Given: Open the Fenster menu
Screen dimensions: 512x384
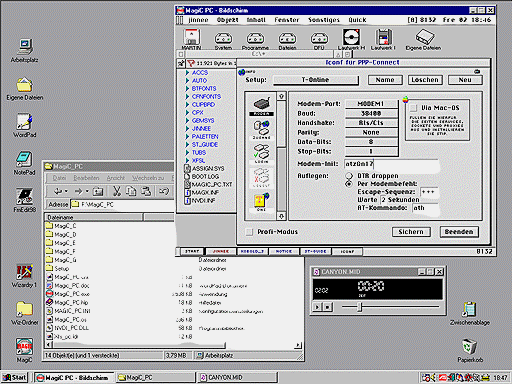Looking at the screenshot, I should pos(287,20).
